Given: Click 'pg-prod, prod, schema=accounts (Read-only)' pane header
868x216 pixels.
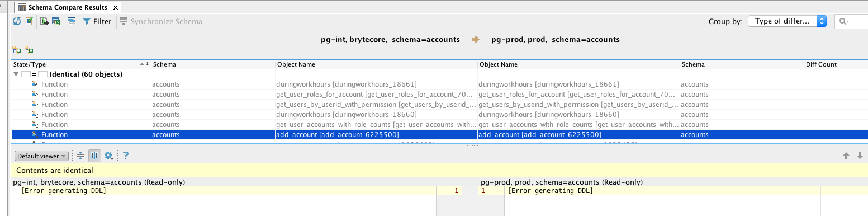Looking at the screenshot, I should [562, 182].
